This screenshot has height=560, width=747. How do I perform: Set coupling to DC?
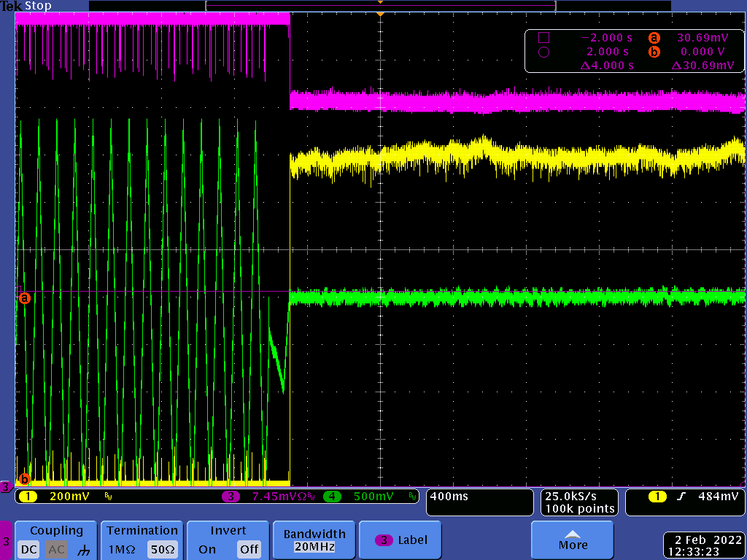coord(29,550)
